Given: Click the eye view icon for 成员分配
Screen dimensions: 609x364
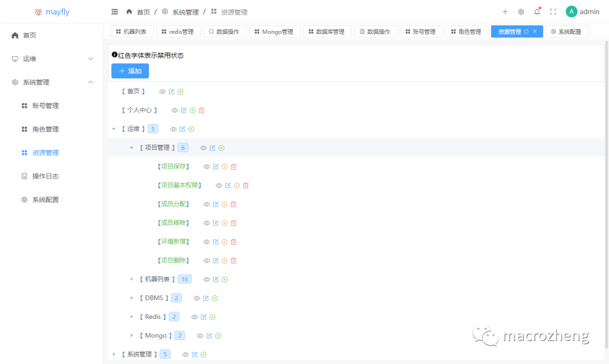Looking at the screenshot, I should pyautogui.click(x=206, y=203).
